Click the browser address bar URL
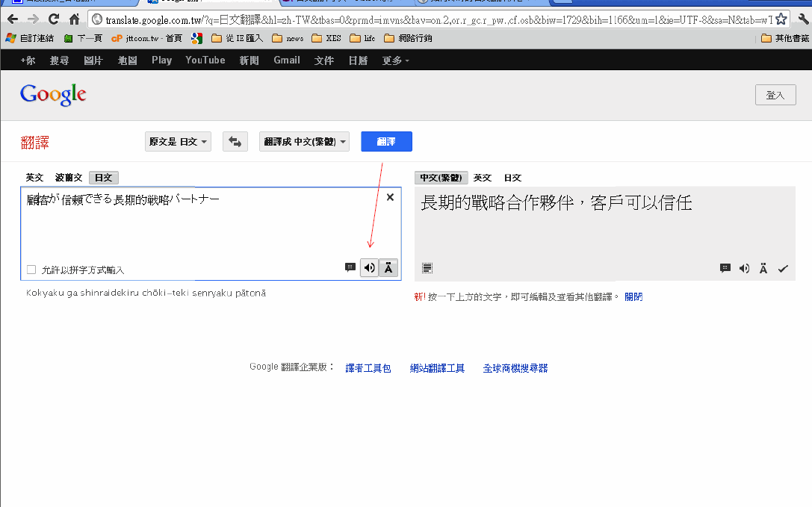This screenshot has width=812, height=507. 438,20
